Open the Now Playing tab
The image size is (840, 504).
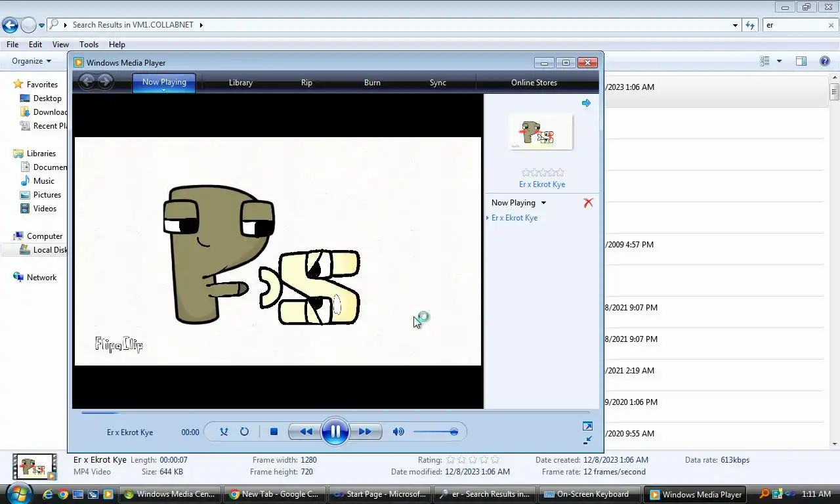click(x=164, y=82)
